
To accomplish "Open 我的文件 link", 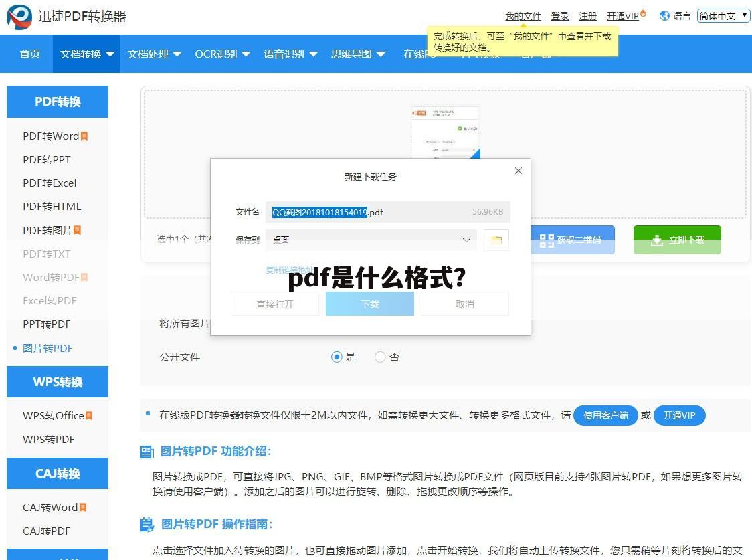I will point(523,16).
